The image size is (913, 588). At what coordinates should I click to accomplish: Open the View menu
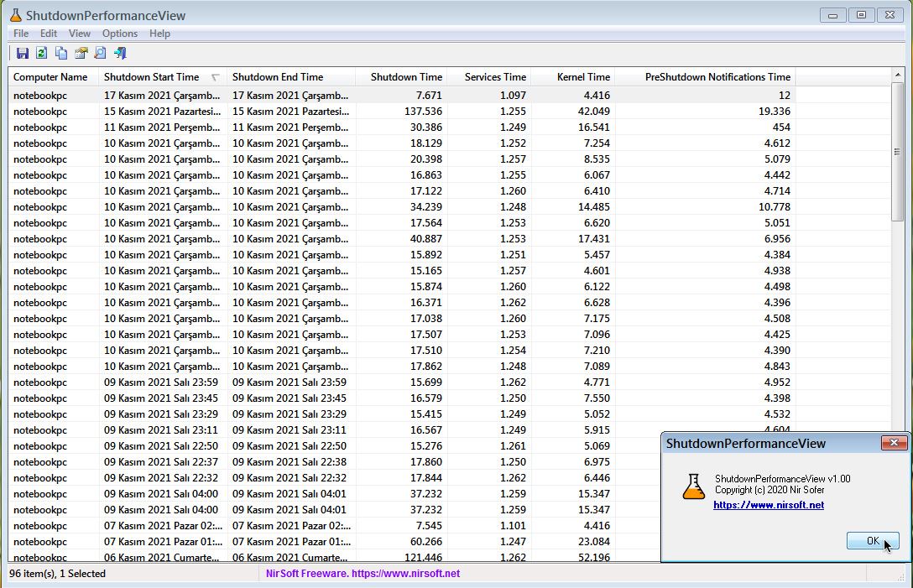79,34
